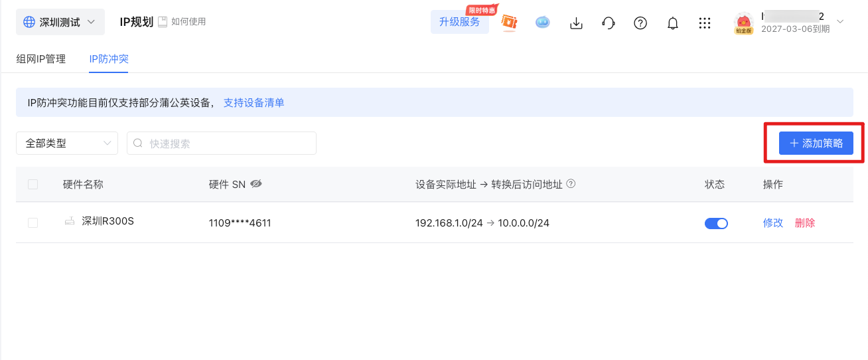Open customer support headset icon
The width and height of the screenshot is (868, 360).
point(609,23)
